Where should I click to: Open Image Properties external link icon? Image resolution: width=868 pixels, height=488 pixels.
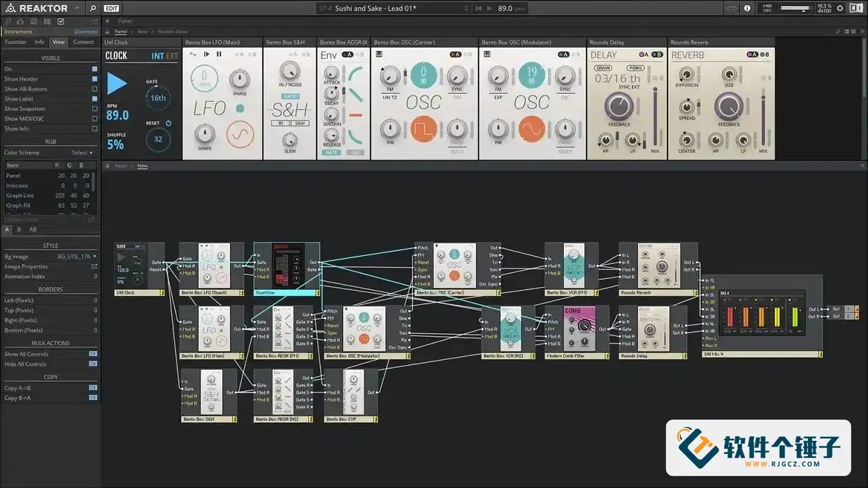[94, 266]
